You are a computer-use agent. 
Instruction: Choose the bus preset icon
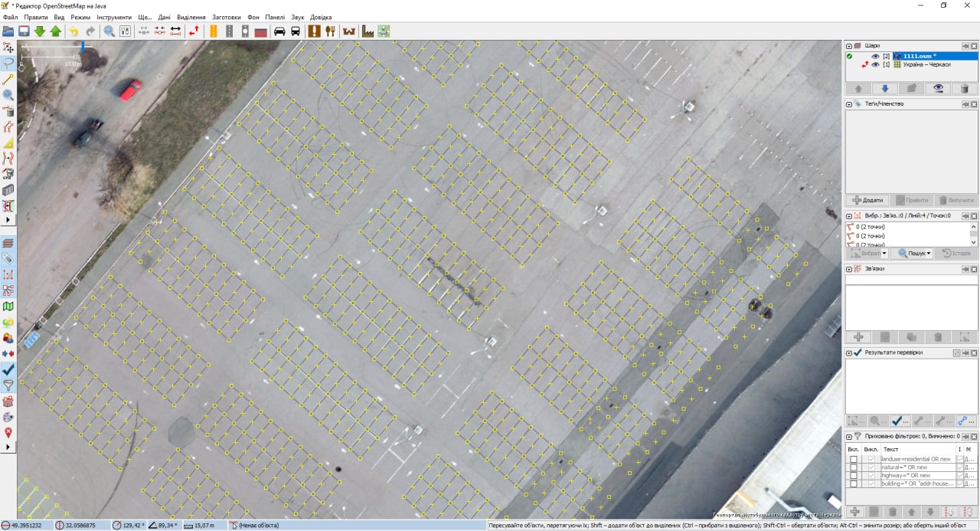(295, 31)
